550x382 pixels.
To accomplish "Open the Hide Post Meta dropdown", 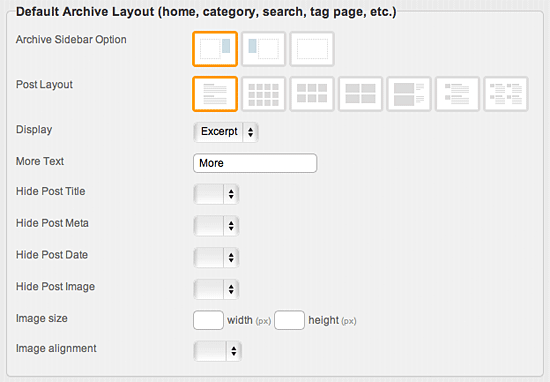I will tap(216, 226).
